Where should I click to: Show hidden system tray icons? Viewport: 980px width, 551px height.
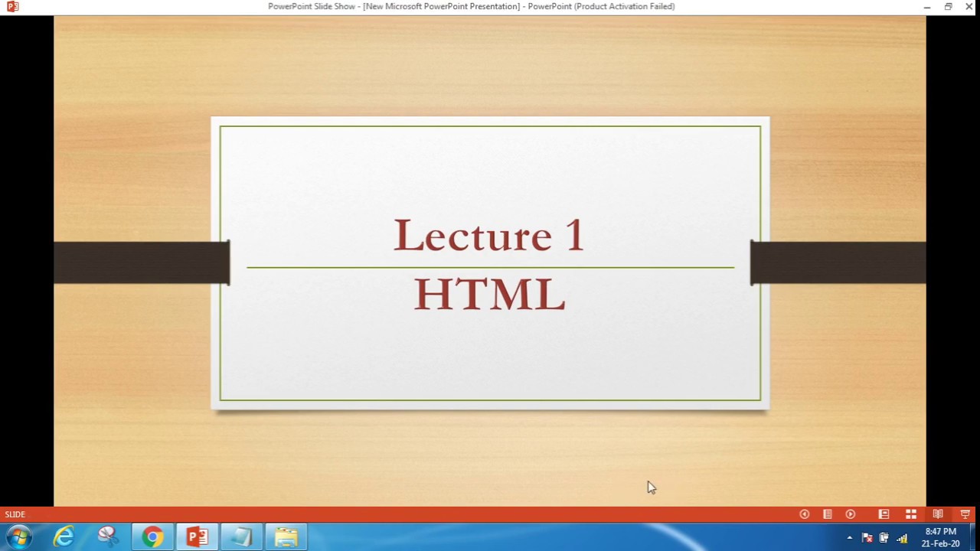coord(849,538)
